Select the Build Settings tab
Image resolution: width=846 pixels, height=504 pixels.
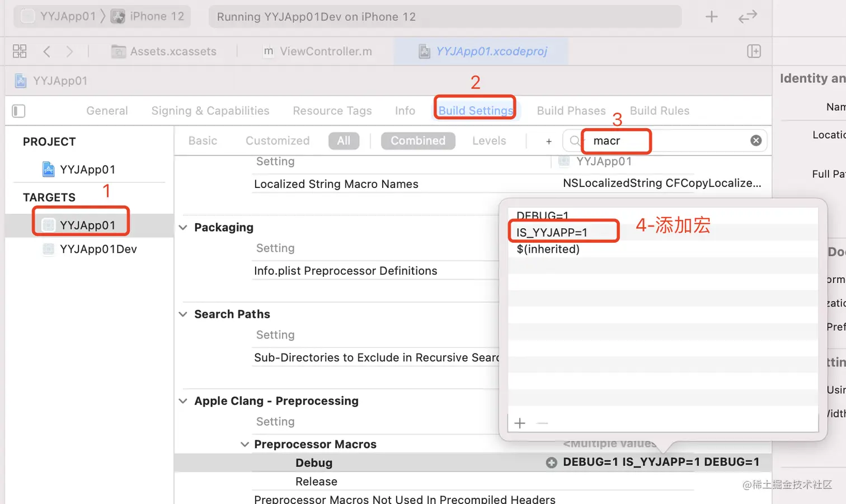click(476, 111)
